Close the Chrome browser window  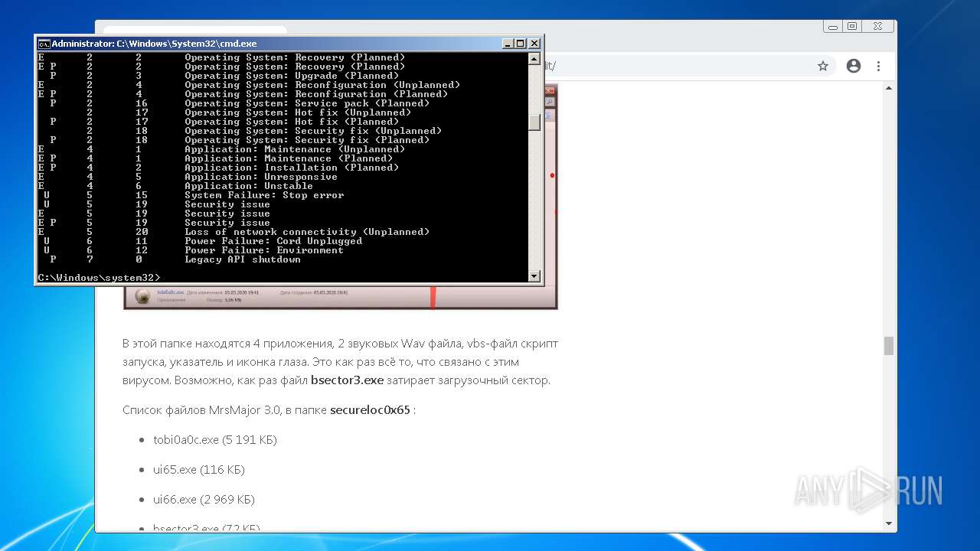point(877,26)
